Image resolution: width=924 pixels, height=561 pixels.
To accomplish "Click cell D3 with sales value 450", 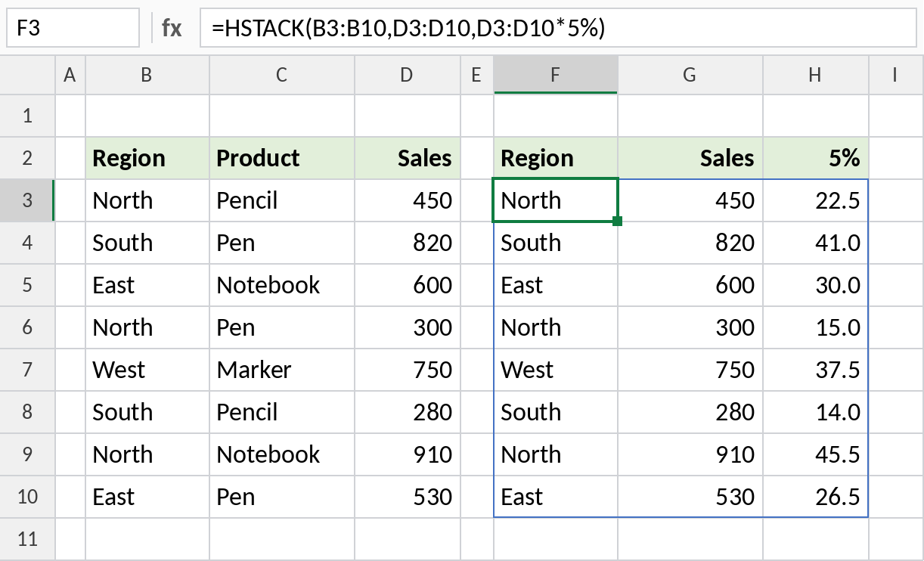I will [408, 200].
